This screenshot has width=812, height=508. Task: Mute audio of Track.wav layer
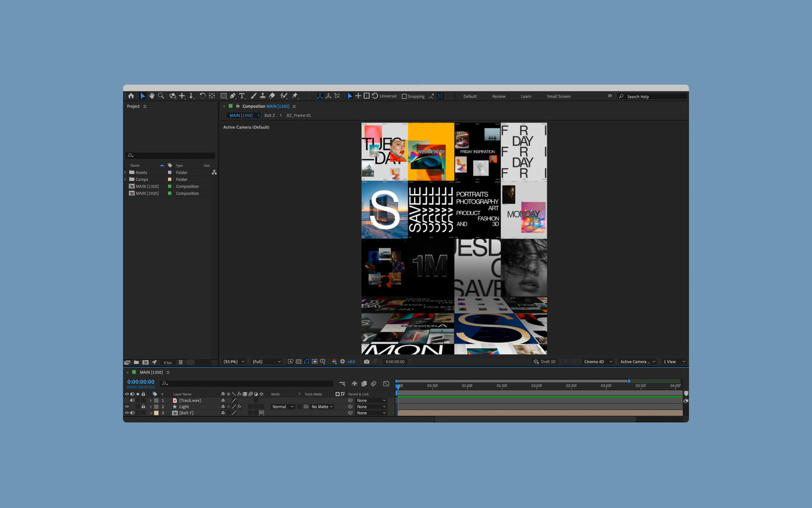(x=132, y=401)
